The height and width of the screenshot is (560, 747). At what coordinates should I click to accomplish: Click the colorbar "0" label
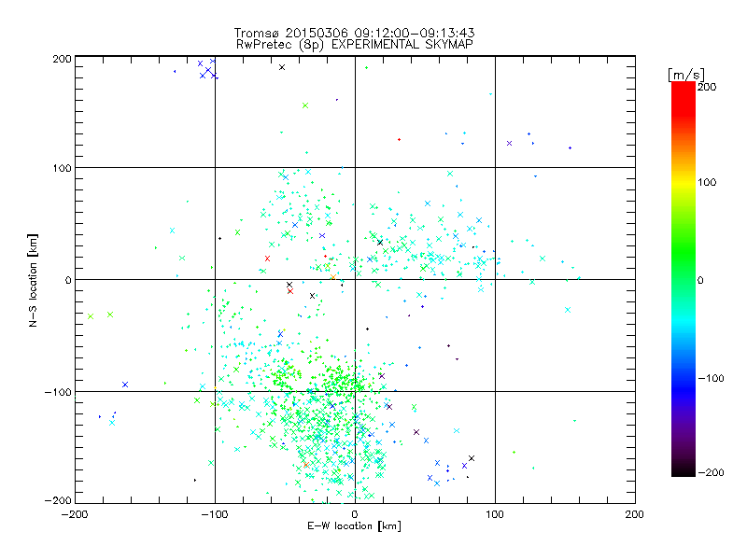(x=700, y=280)
